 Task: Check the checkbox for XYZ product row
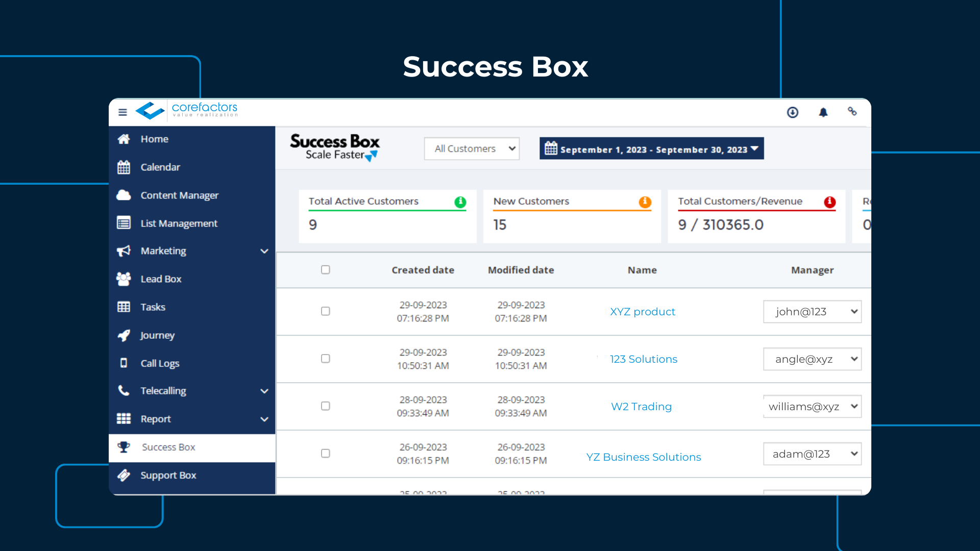(x=325, y=311)
